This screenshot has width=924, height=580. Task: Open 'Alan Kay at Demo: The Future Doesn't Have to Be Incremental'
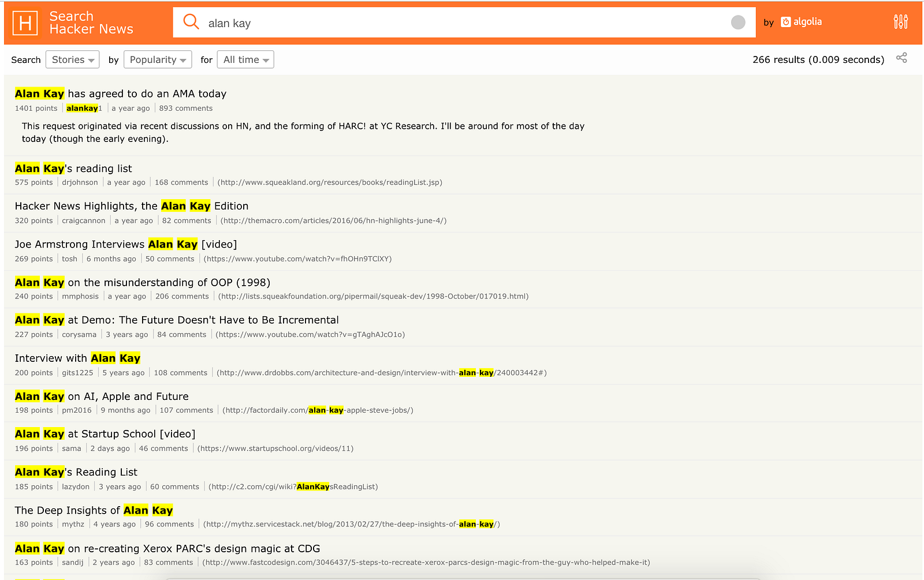pos(177,320)
